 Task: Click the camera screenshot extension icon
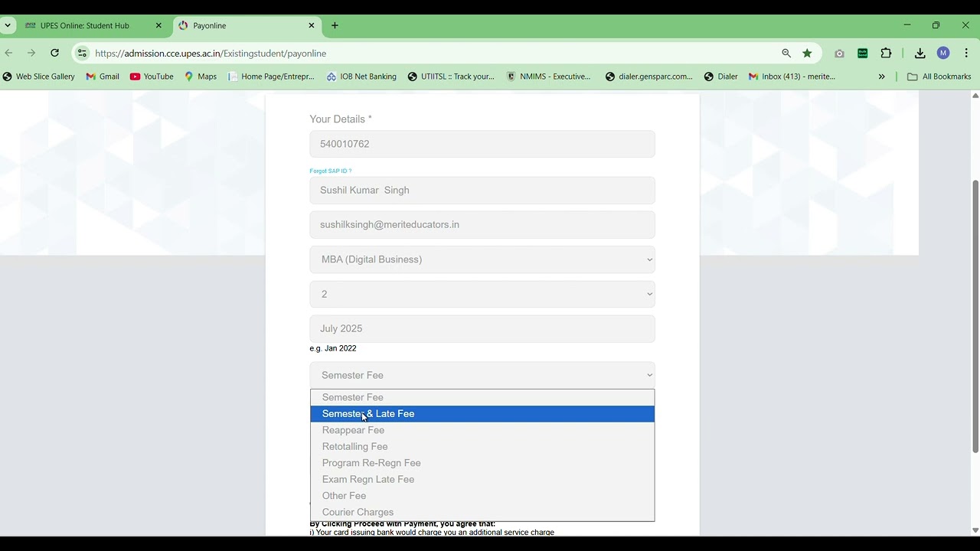[839, 53]
